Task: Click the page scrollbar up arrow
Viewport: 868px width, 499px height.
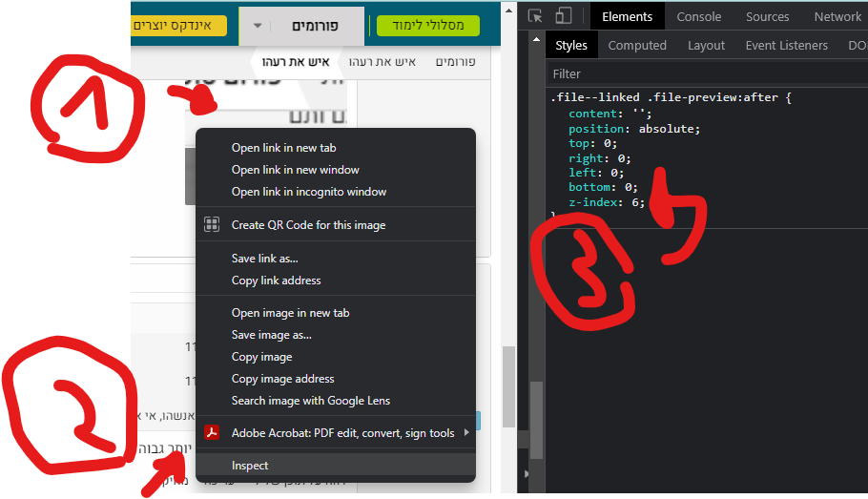Action: point(508,10)
